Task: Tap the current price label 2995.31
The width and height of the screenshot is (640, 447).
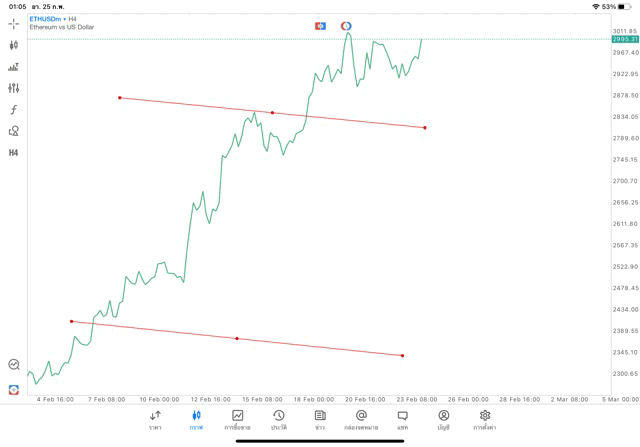Action: click(626, 39)
